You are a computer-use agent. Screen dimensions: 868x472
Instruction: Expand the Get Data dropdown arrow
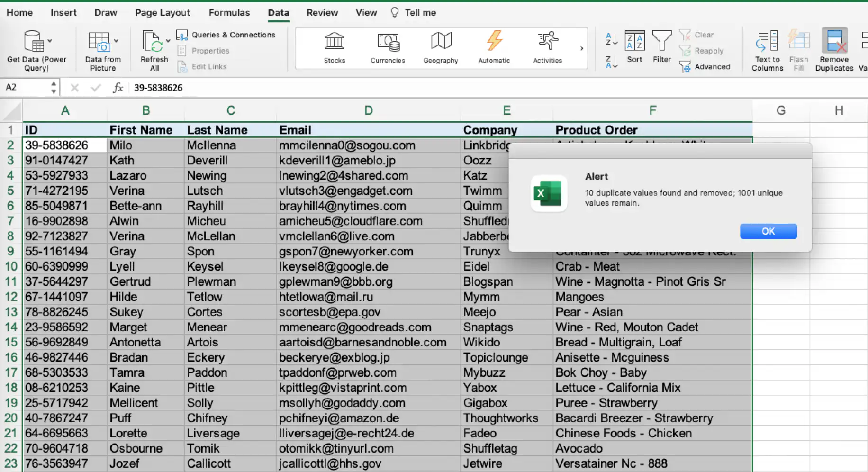click(x=50, y=41)
